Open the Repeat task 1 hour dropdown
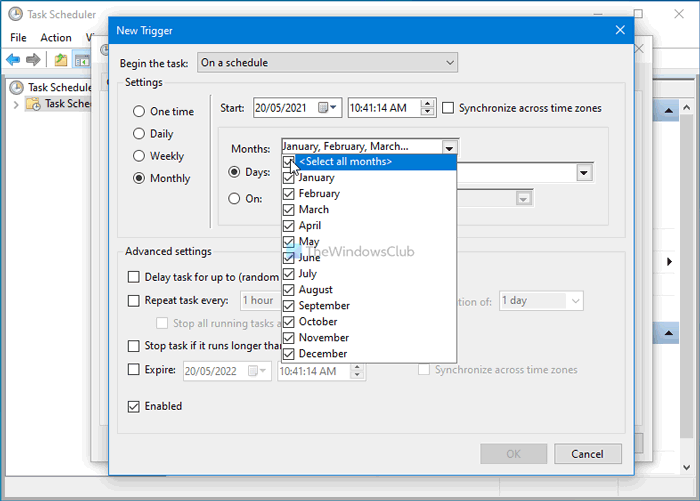This screenshot has height=501, width=700. point(261,301)
